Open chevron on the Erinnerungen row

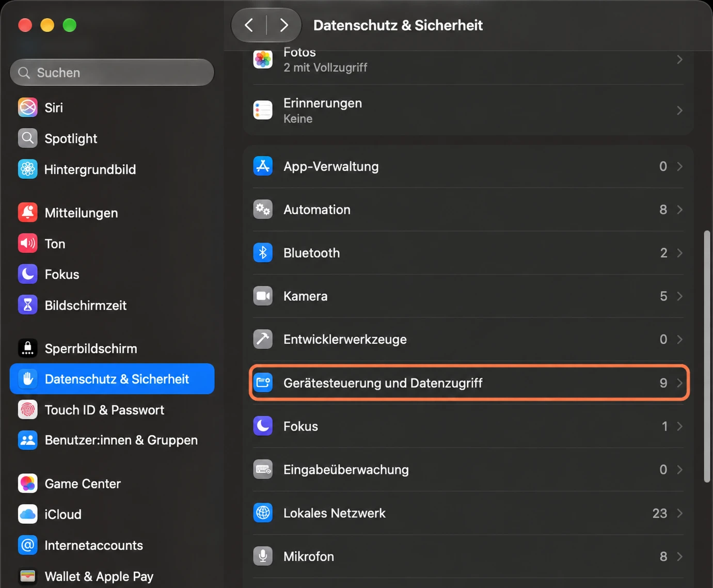[679, 110]
